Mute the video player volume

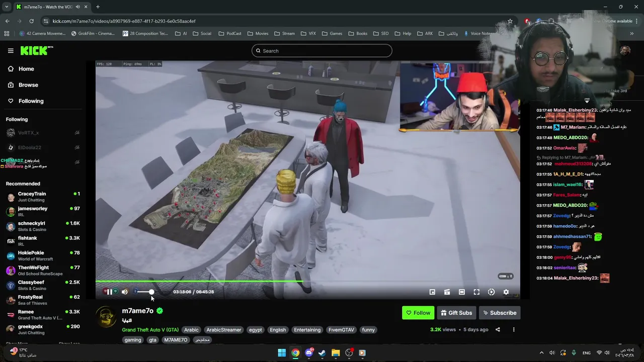pyautogui.click(x=124, y=292)
